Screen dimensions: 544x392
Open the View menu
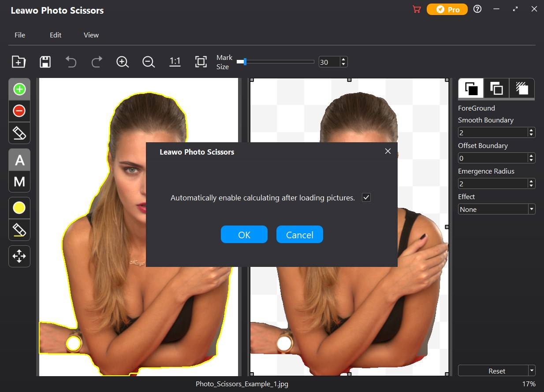point(91,35)
